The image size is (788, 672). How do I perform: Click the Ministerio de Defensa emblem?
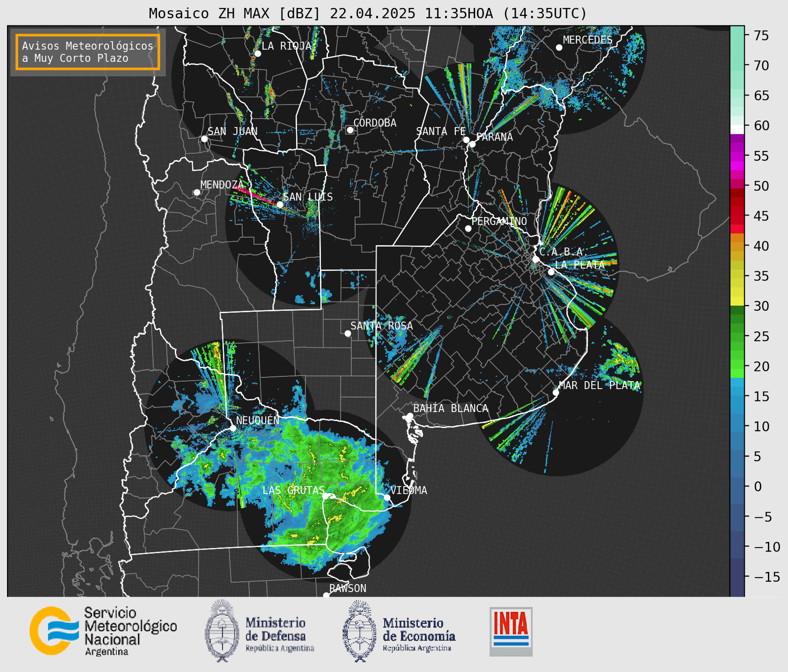pyautogui.click(x=221, y=631)
